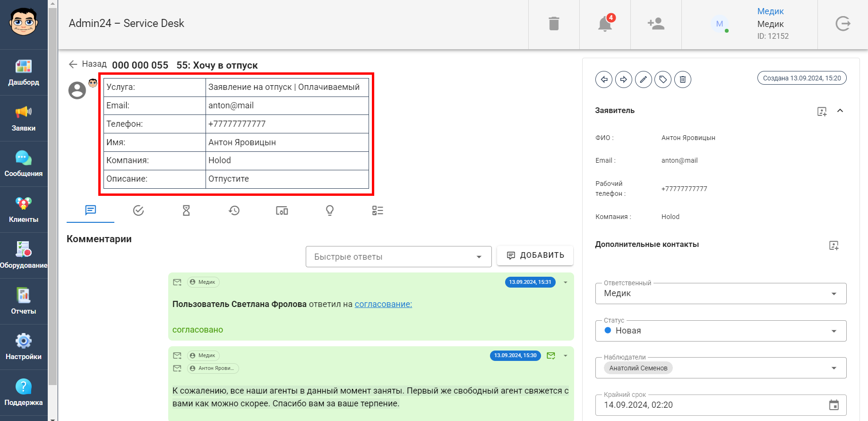Open calendar picker for Крайний срок

click(834, 405)
